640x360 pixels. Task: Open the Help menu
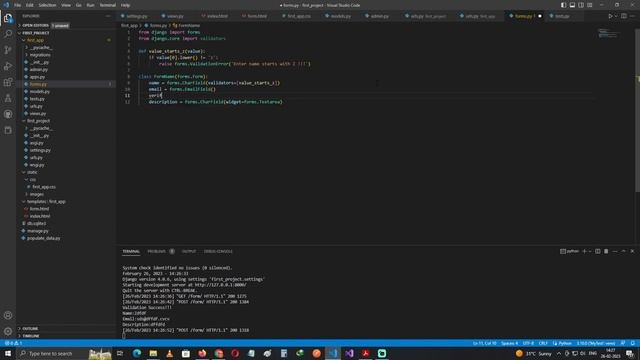point(125,5)
